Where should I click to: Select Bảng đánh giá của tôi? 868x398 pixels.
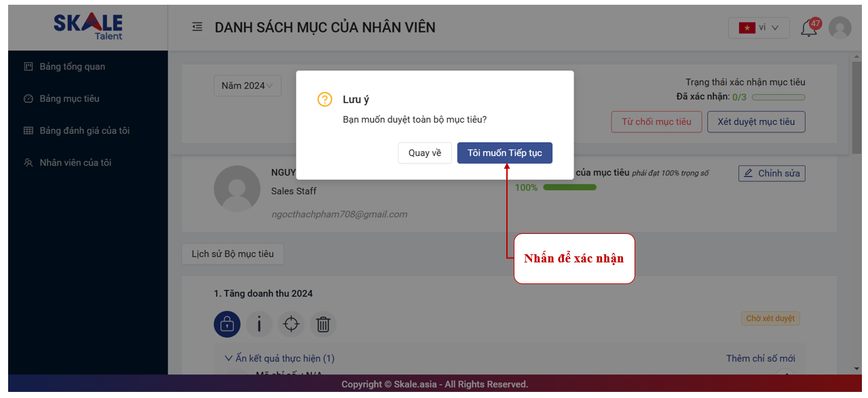(x=84, y=130)
